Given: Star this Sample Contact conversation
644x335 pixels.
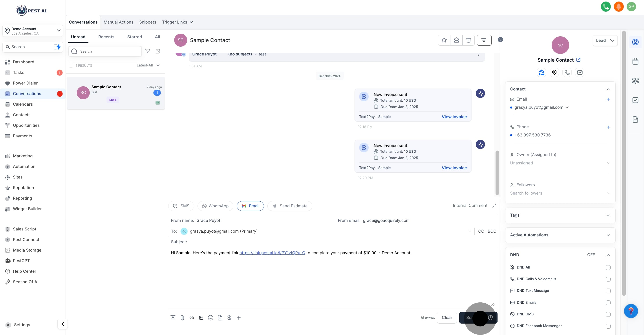Looking at the screenshot, I should [444, 40].
